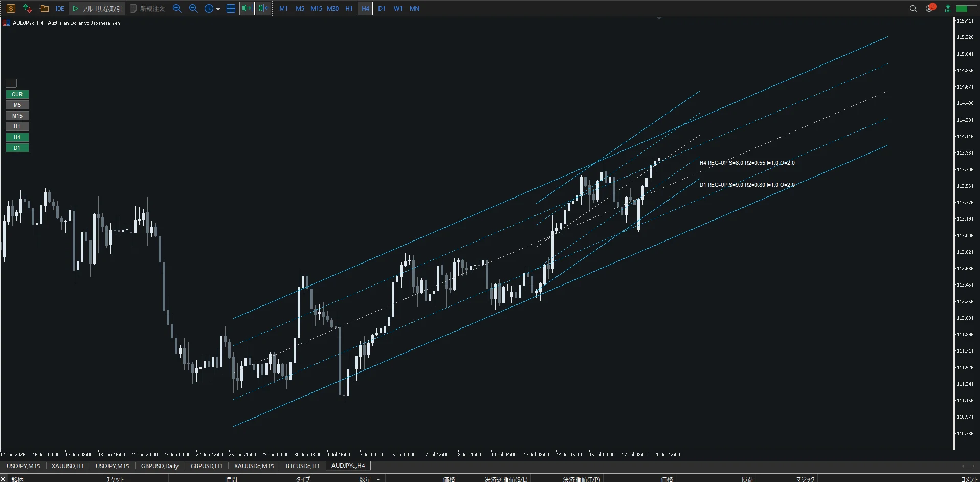Click the 113.931 price scale label
This screenshot has height=482, width=980.
coord(965,153)
